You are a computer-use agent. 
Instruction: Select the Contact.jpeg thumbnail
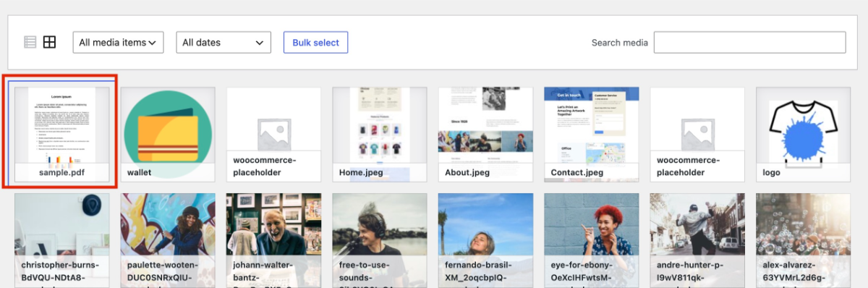coord(591,135)
